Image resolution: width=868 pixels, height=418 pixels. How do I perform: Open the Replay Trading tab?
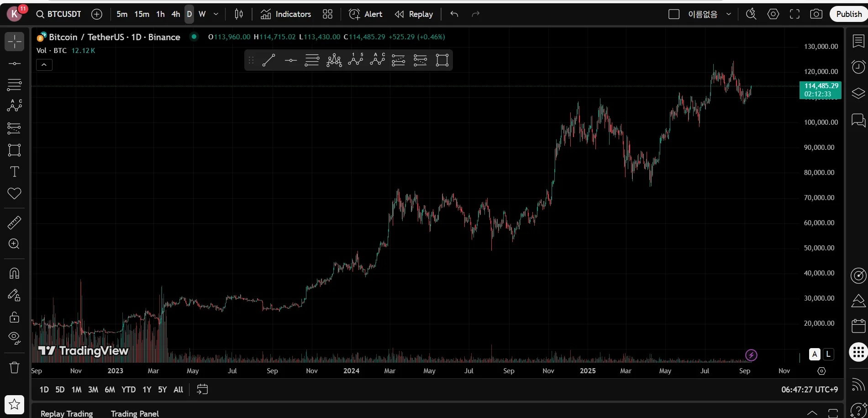tap(67, 413)
